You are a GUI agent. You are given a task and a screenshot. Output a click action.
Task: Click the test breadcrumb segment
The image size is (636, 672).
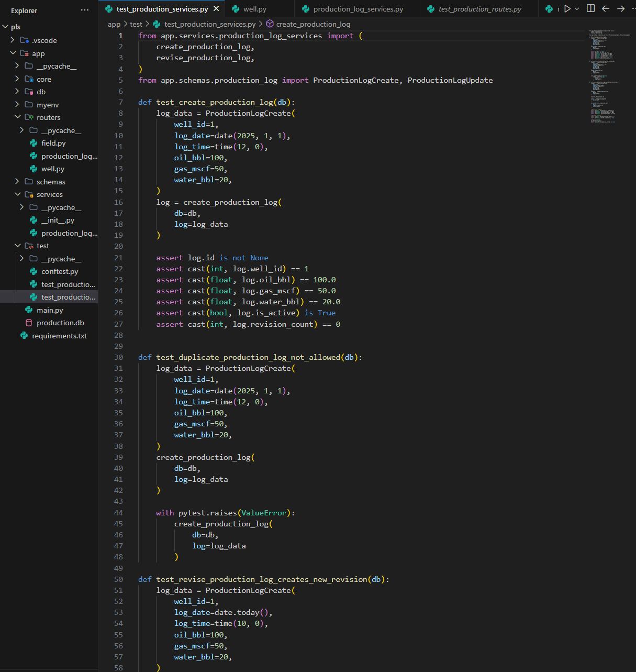(136, 24)
